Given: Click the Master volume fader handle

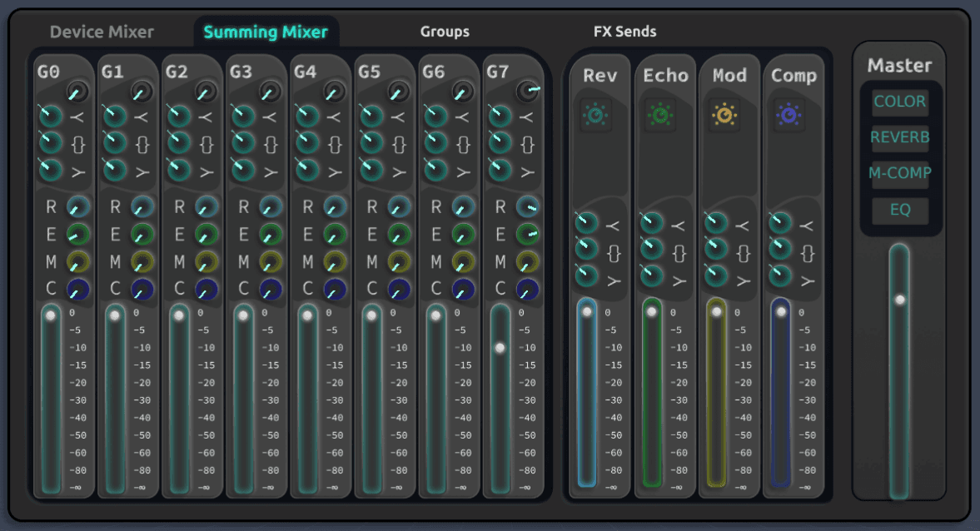Looking at the screenshot, I should [x=900, y=300].
